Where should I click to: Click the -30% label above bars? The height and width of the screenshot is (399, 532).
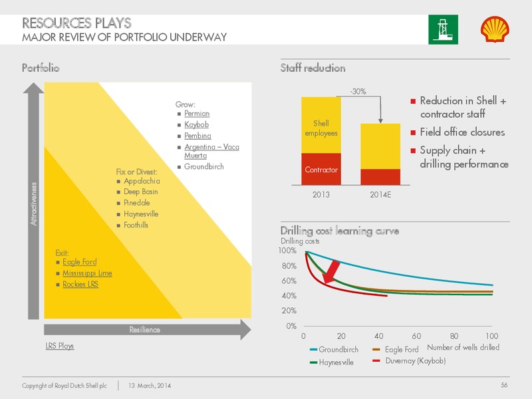358,92
